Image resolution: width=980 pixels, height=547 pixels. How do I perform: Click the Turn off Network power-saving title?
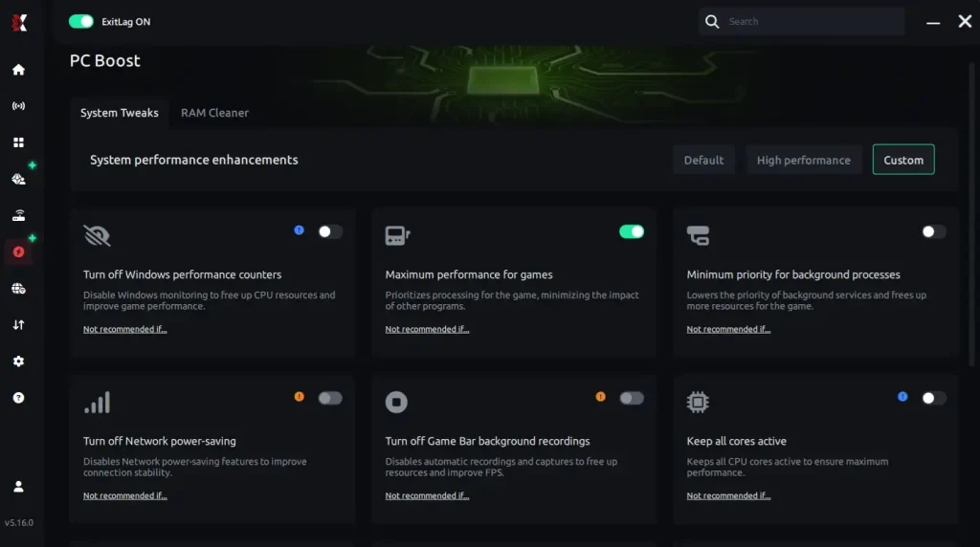[x=160, y=441]
